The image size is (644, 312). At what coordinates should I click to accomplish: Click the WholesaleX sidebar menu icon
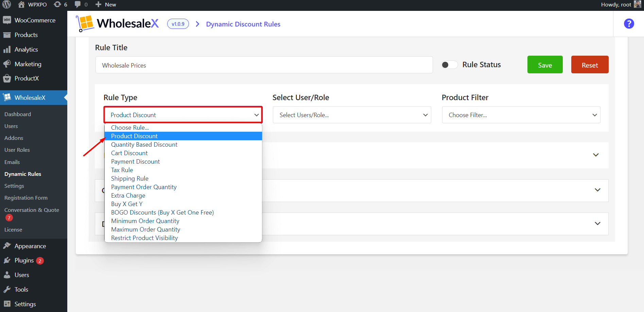(x=7, y=97)
